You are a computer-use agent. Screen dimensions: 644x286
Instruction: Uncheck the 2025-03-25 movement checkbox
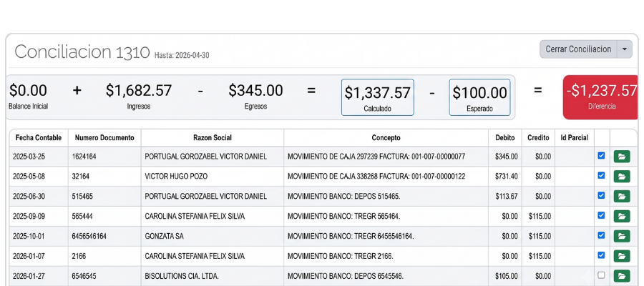click(601, 156)
